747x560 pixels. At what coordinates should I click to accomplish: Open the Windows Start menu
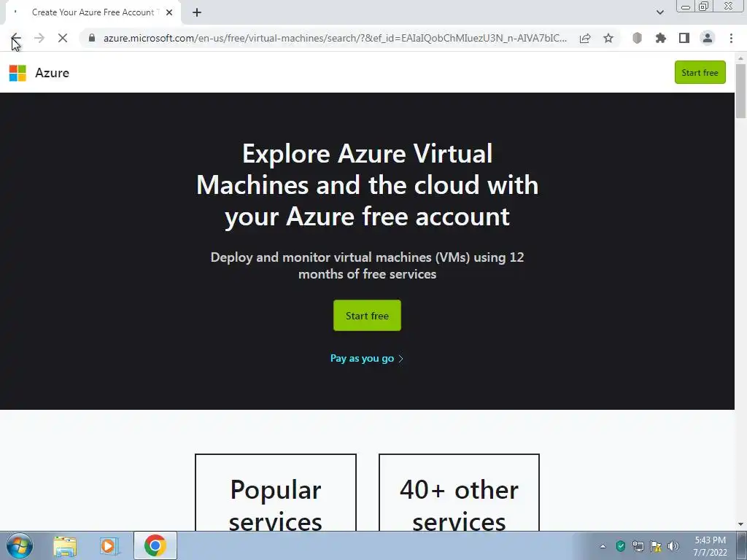(x=20, y=545)
